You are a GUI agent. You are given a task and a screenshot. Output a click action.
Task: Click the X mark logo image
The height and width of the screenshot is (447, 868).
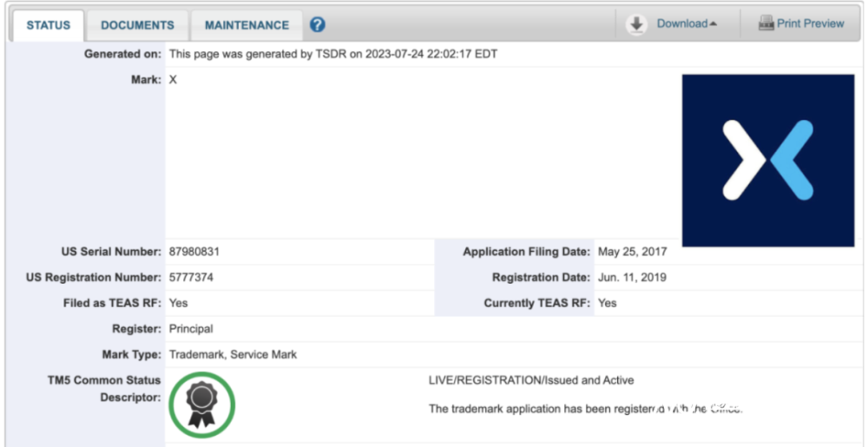click(768, 161)
